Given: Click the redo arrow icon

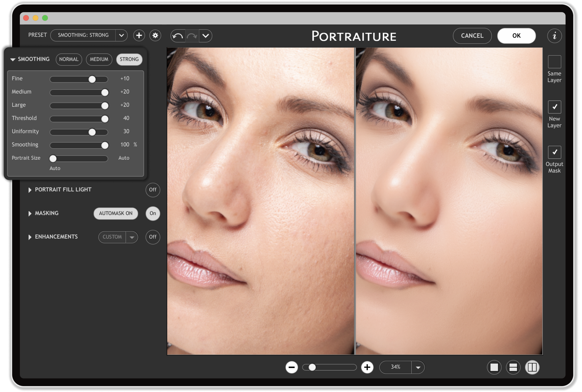Looking at the screenshot, I should pos(192,36).
